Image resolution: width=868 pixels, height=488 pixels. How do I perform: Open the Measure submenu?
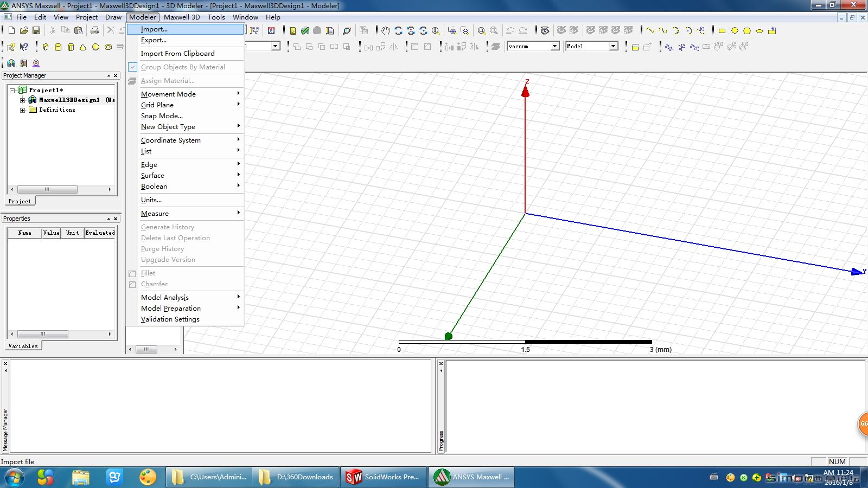coord(186,213)
